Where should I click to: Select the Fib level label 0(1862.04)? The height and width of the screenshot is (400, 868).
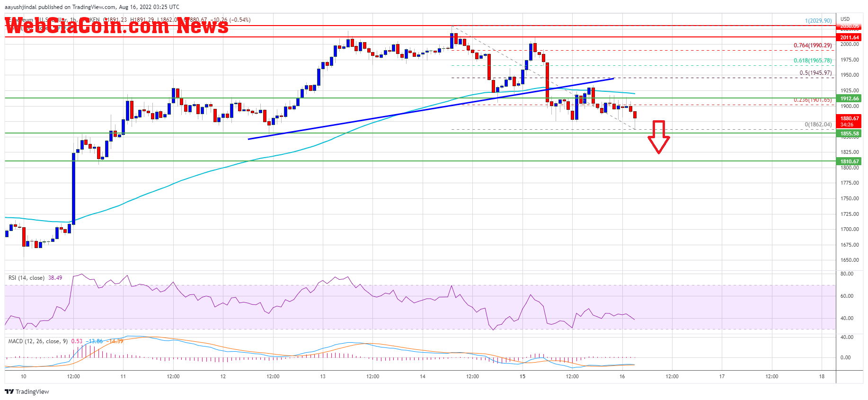point(818,124)
